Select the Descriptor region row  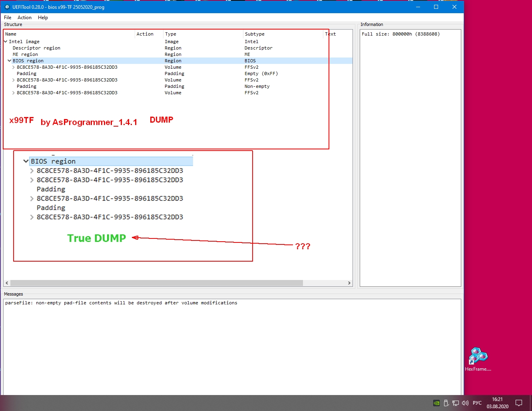click(x=178, y=48)
